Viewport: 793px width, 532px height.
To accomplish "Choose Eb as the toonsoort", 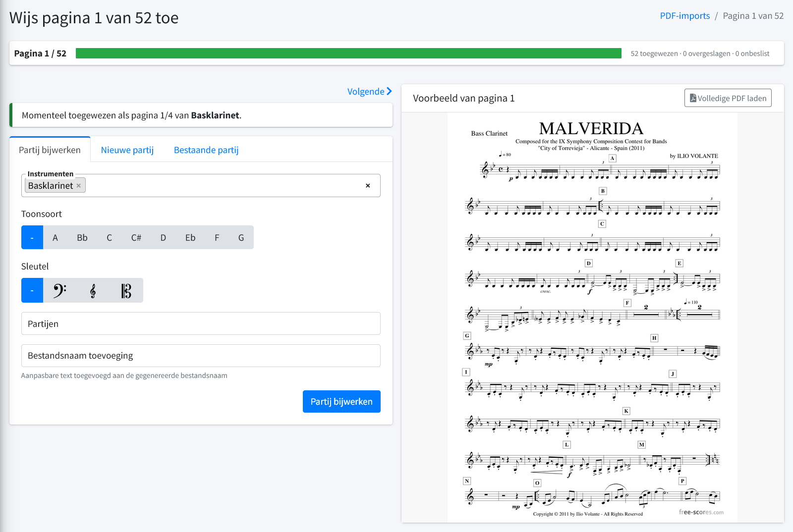I will pyautogui.click(x=190, y=238).
